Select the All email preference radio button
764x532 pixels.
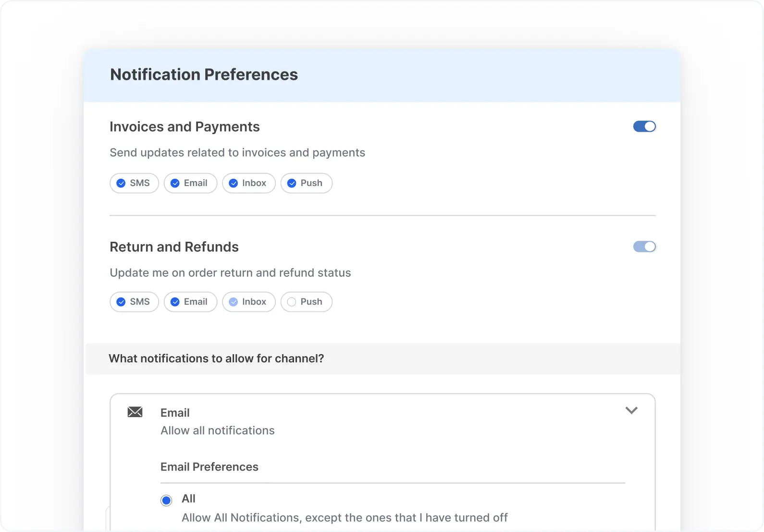pyautogui.click(x=166, y=500)
